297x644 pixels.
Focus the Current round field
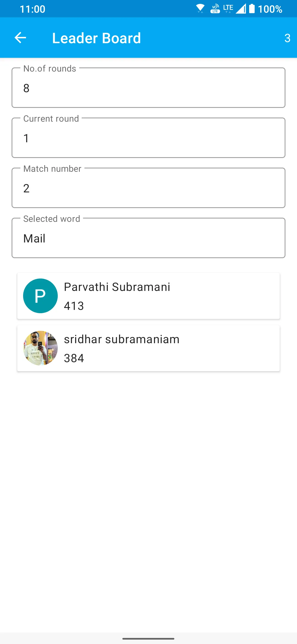148,138
